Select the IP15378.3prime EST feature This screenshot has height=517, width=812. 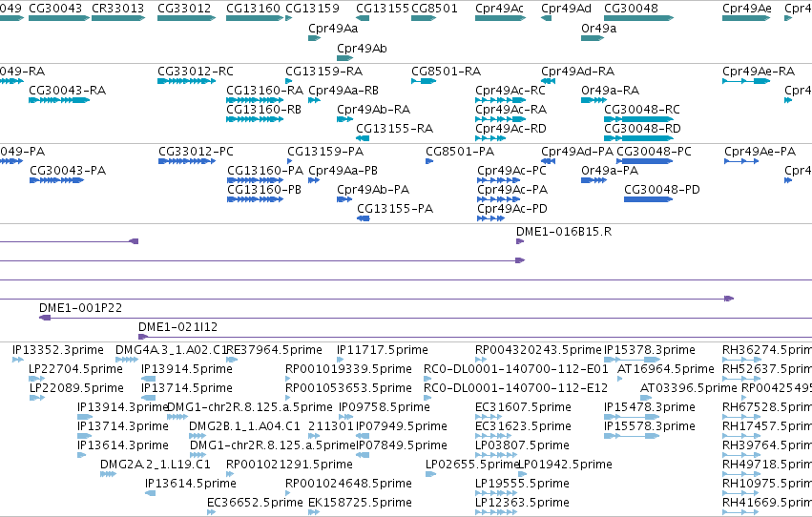pyautogui.click(x=633, y=360)
